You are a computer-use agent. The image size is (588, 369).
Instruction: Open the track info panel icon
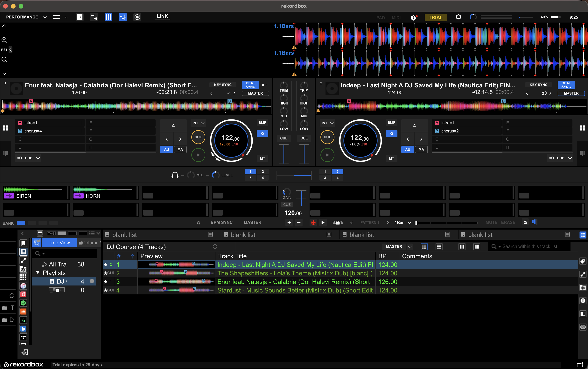point(583,301)
